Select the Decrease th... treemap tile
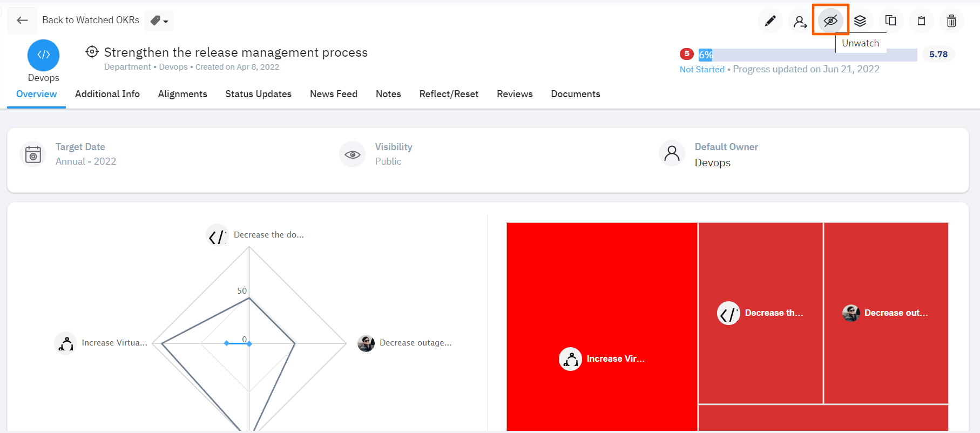This screenshot has height=433, width=980. point(760,313)
